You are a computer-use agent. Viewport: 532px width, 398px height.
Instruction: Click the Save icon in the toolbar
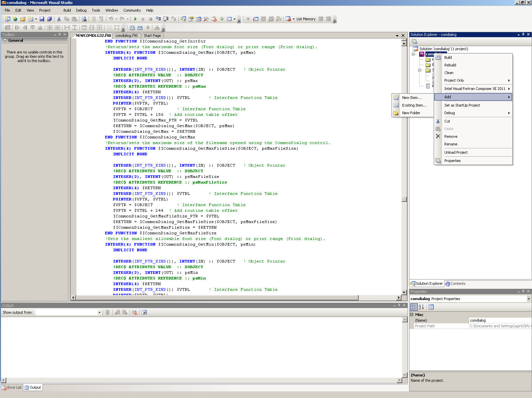tap(42, 19)
